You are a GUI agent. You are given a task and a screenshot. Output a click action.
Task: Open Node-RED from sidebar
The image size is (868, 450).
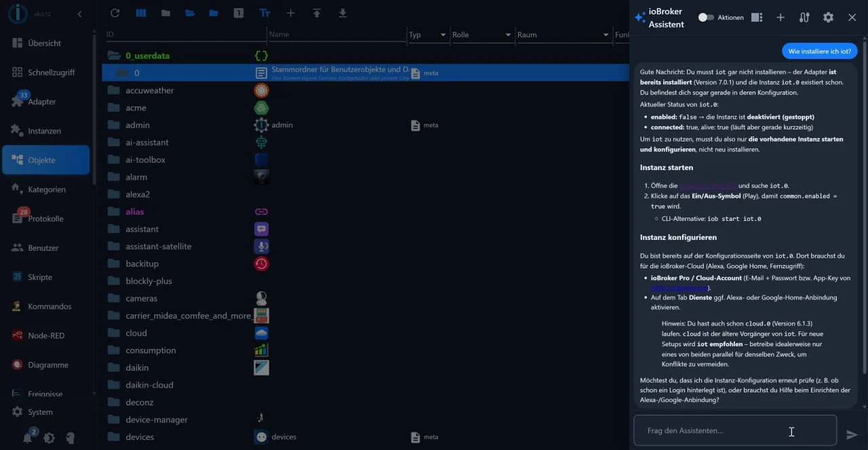pos(45,335)
